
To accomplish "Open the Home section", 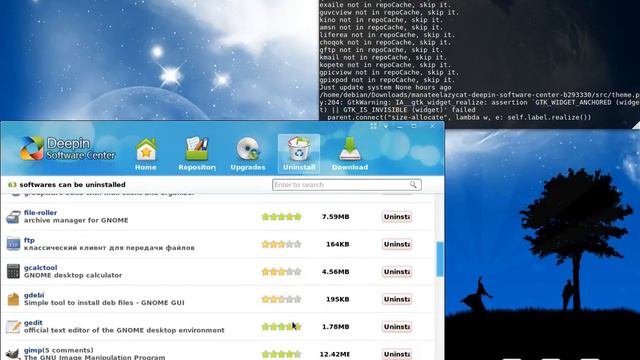I will [x=146, y=154].
